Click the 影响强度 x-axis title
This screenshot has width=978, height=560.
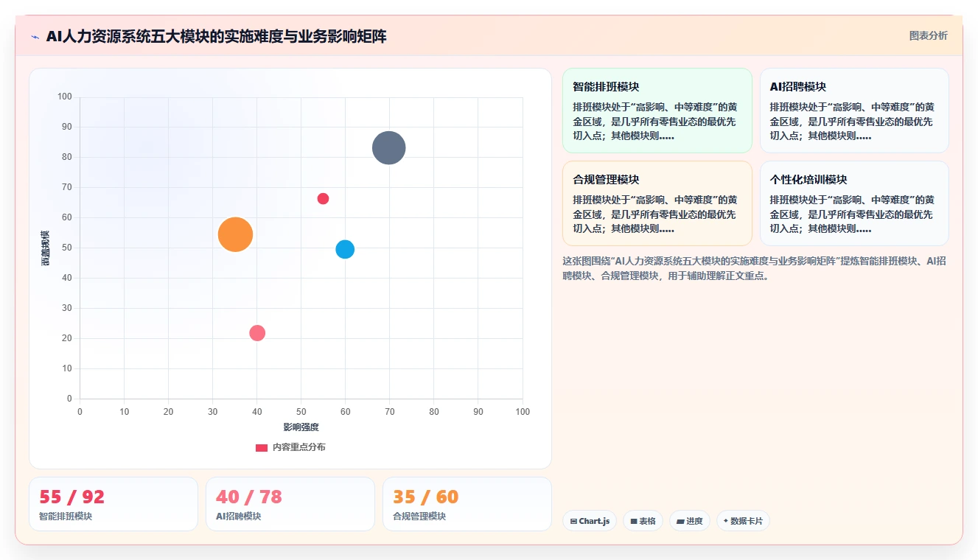301,427
